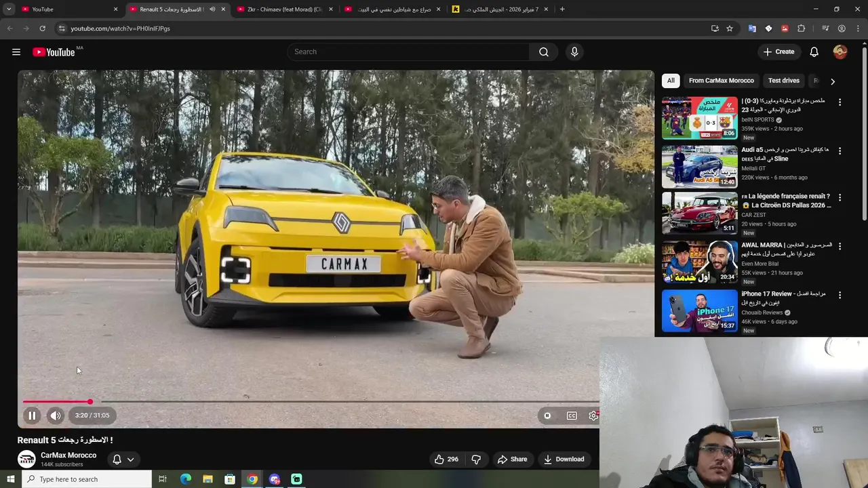
Task: Open the tab search dropdown arrow
Action: tap(9, 9)
